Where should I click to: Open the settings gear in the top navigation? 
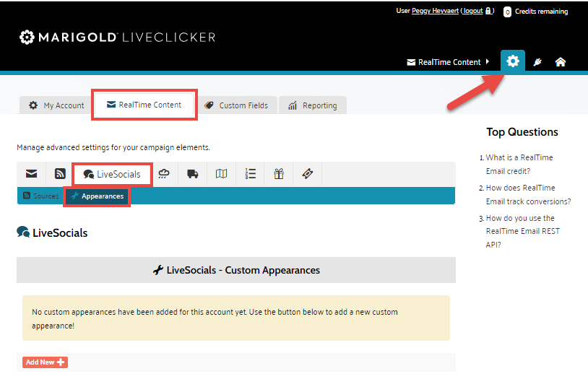tap(513, 61)
